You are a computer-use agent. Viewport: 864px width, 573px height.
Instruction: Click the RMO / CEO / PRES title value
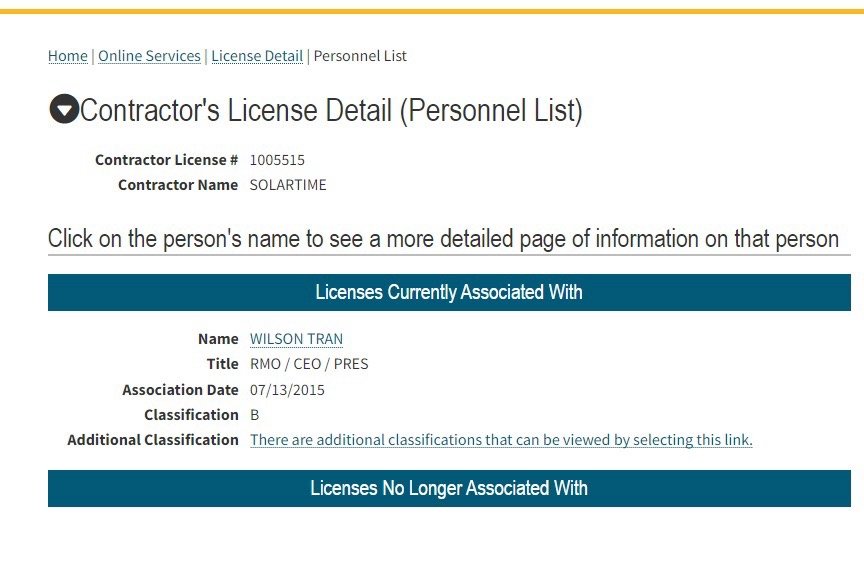[x=309, y=364]
